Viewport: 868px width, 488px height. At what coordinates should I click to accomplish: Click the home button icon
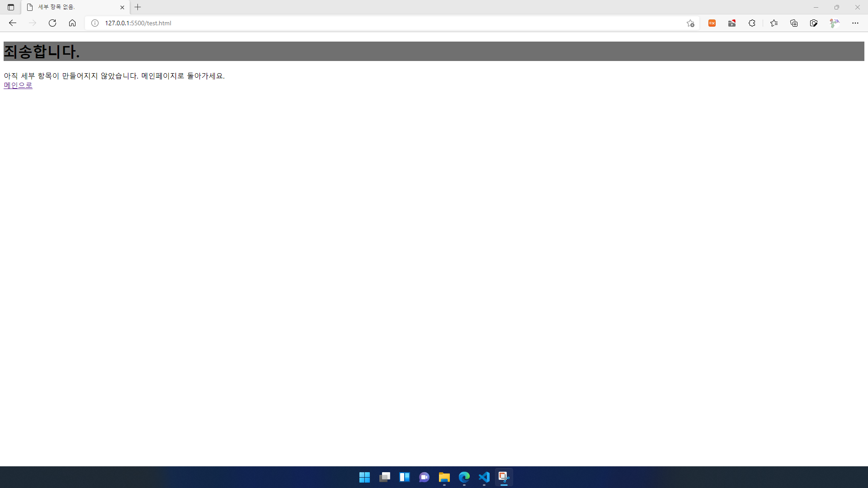coord(71,23)
